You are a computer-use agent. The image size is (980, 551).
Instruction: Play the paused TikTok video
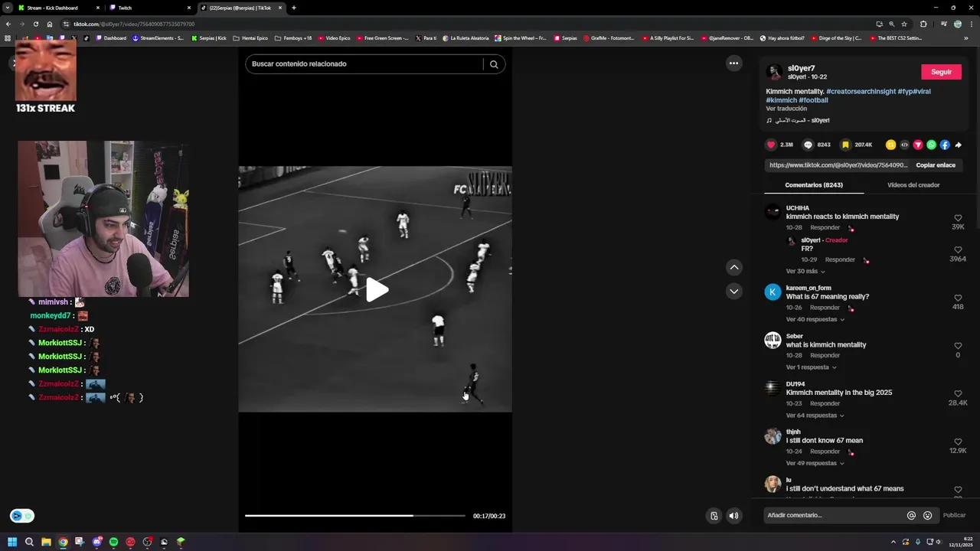pos(376,290)
